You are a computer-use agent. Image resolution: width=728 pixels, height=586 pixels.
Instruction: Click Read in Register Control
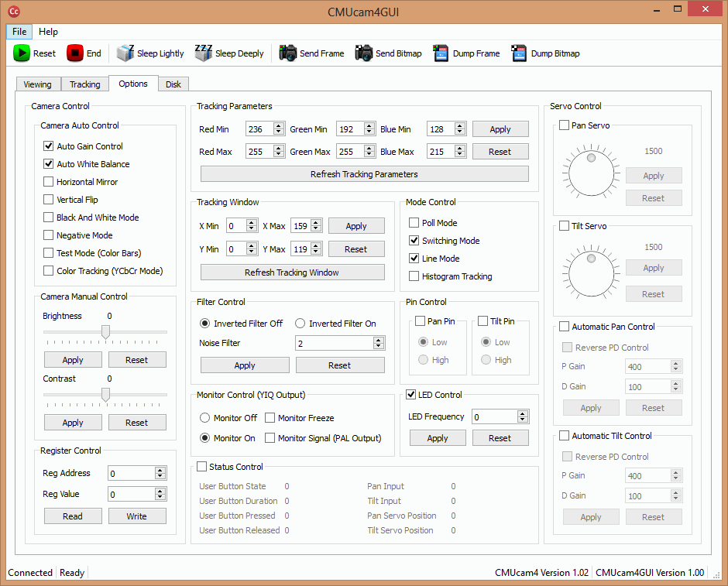[x=73, y=516]
